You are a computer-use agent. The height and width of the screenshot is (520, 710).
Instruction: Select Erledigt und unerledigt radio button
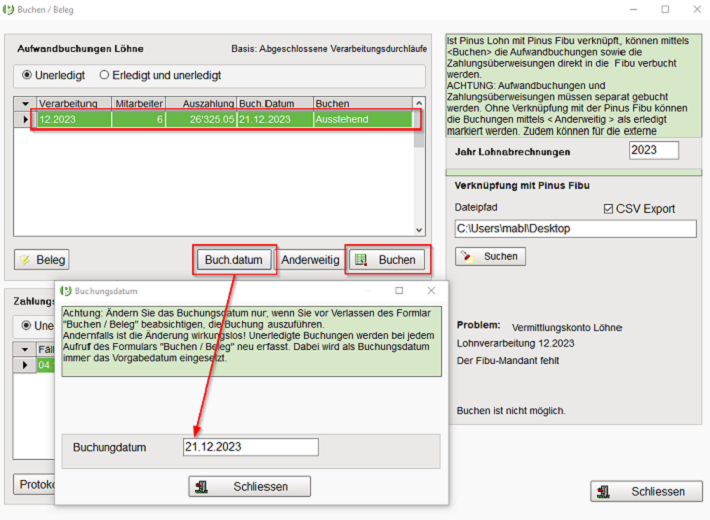pos(104,75)
